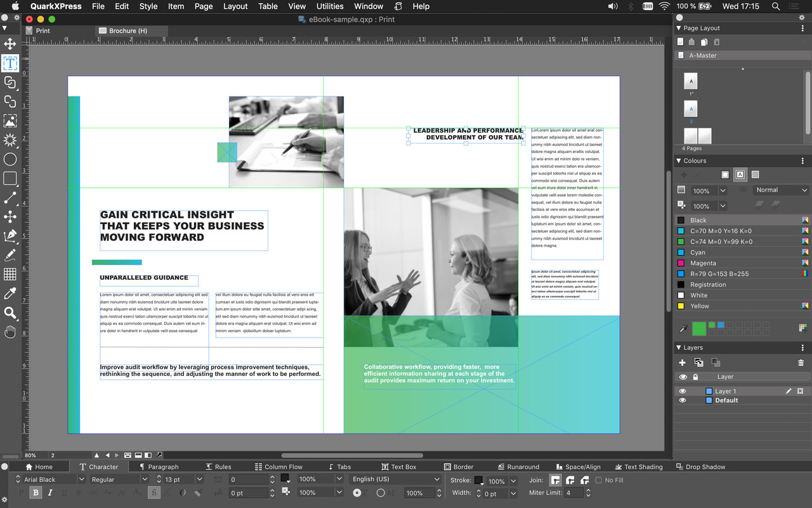
Task: Select the Oval Box tool
Action: click(10, 159)
